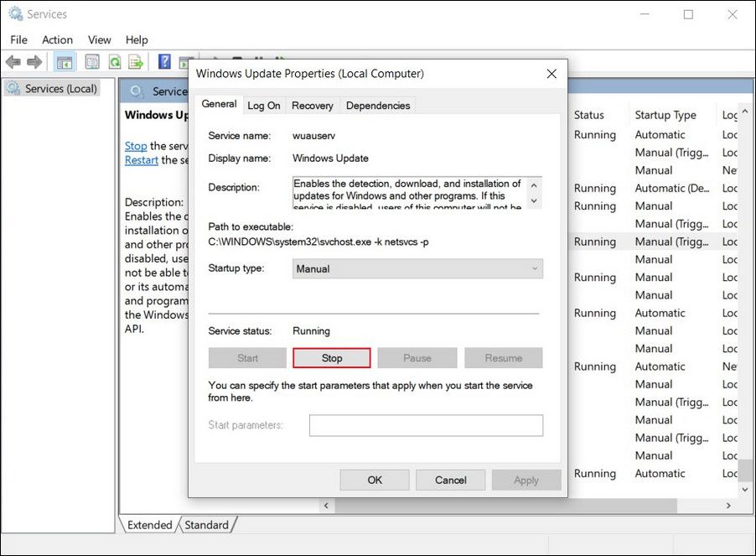The image size is (756, 556).
Task: Refresh the services list
Action: tap(114, 61)
